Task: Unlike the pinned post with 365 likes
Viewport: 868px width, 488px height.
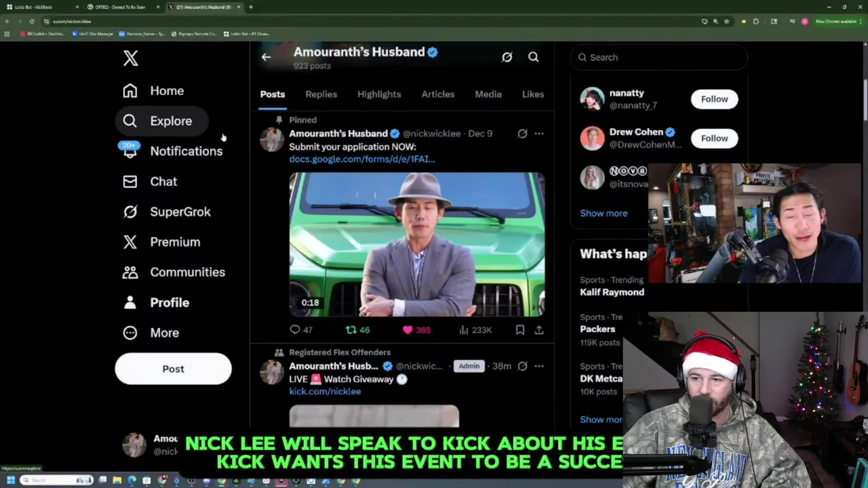Action: coord(407,330)
